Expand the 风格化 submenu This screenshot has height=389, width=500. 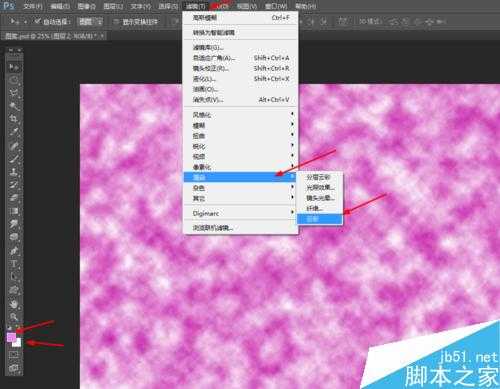240,115
